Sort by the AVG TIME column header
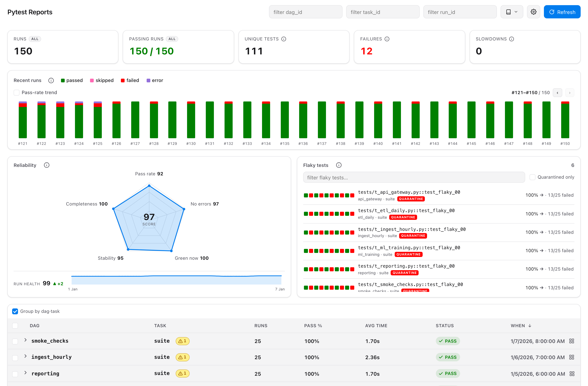This screenshot has width=588, height=386. pos(376,326)
